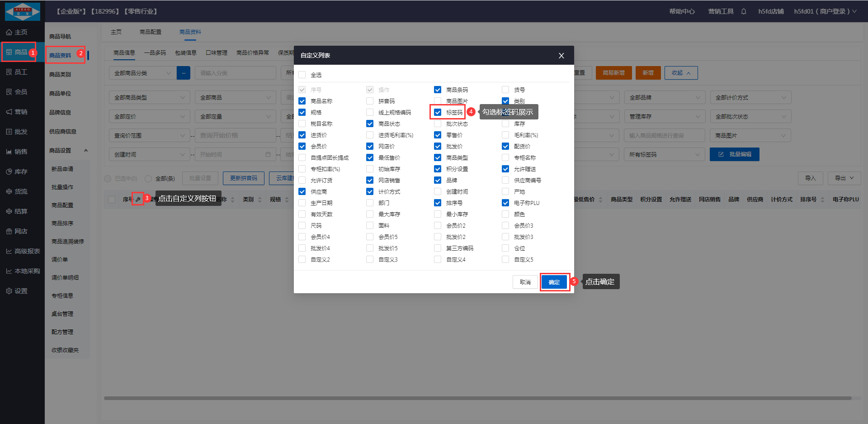The image size is (868, 424).
Task: Open the 会员 member sidebar icon
Action: click(x=9, y=92)
